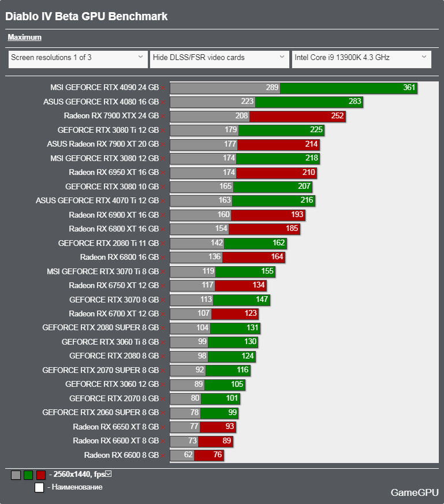Remove Radeon RX 6800 16 GB via x

[163, 257]
